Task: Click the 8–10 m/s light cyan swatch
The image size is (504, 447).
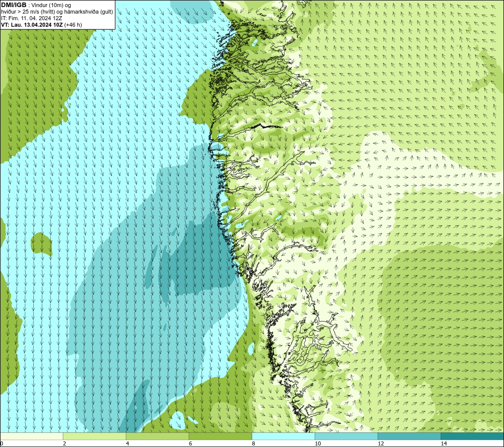Action: tap(283, 436)
